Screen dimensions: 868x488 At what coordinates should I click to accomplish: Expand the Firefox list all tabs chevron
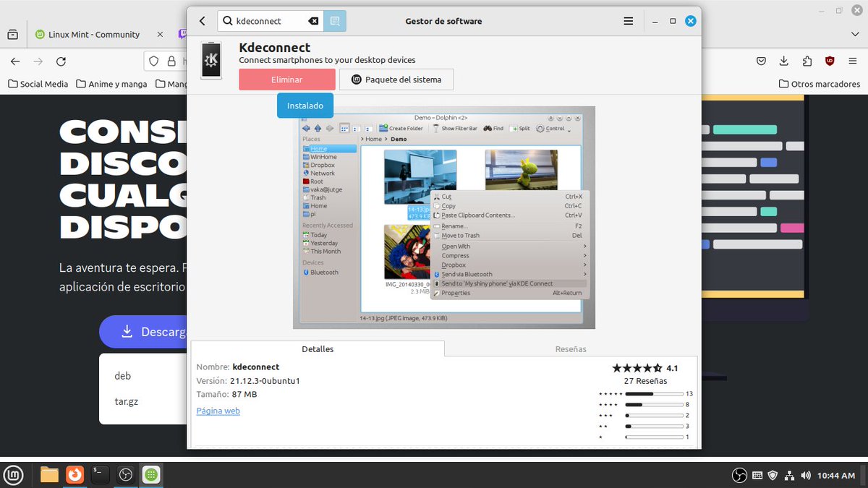coord(854,34)
